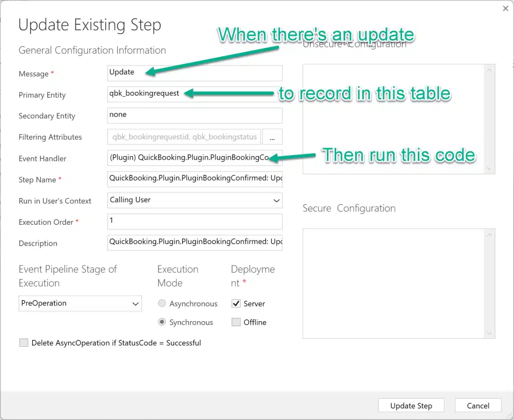Select the Asynchronous execution mode
Screen dimensions: 514x420
[x=162, y=303]
